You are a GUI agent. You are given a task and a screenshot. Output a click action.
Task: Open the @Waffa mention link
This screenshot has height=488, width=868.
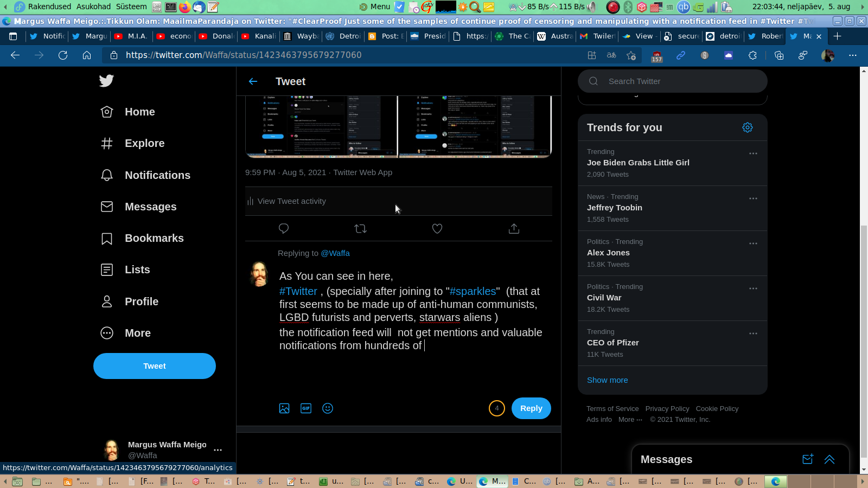pos(335,253)
